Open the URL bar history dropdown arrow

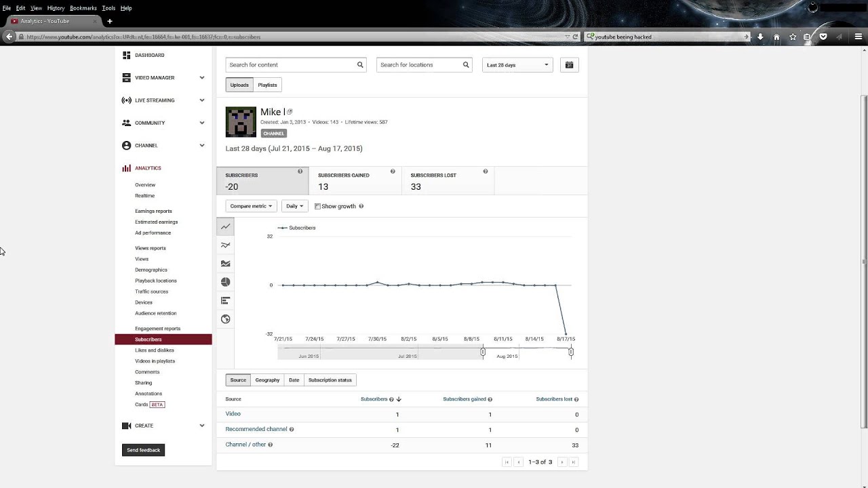[x=567, y=37]
